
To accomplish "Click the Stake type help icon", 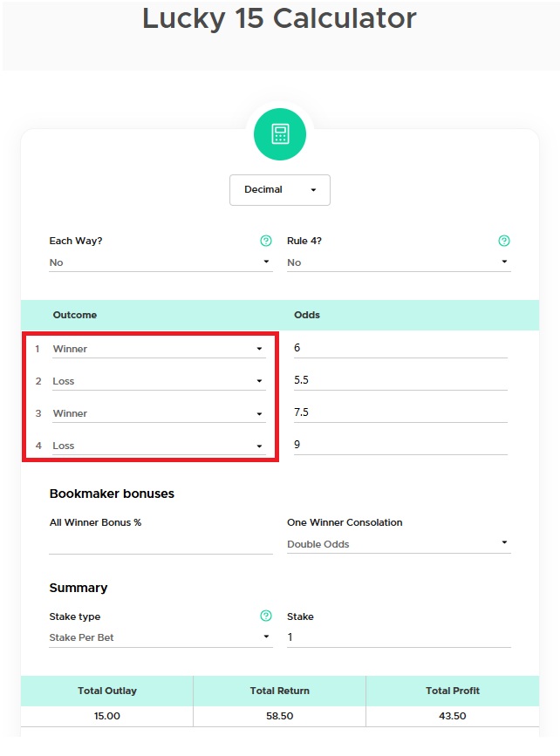I will (x=266, y=616).
